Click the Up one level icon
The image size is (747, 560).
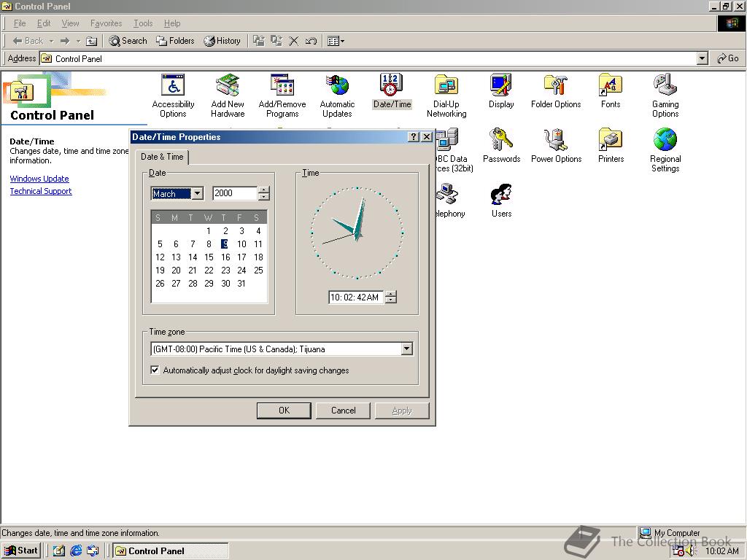[91, 41]
